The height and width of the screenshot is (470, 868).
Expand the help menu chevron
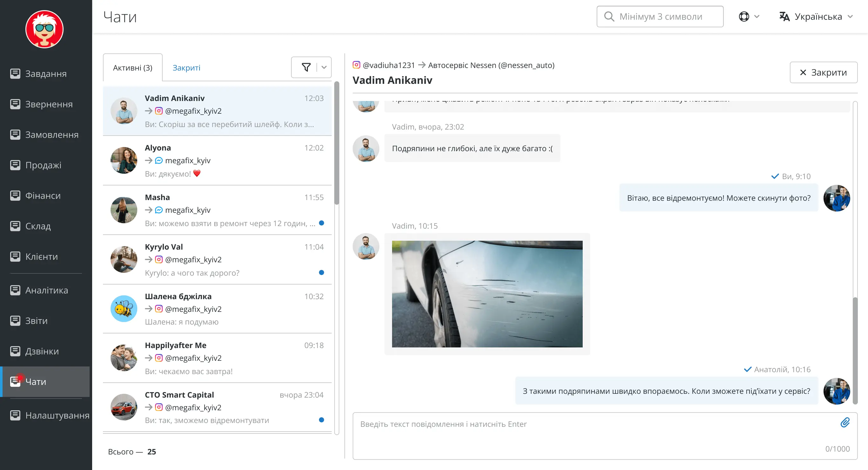click(756, 17)
